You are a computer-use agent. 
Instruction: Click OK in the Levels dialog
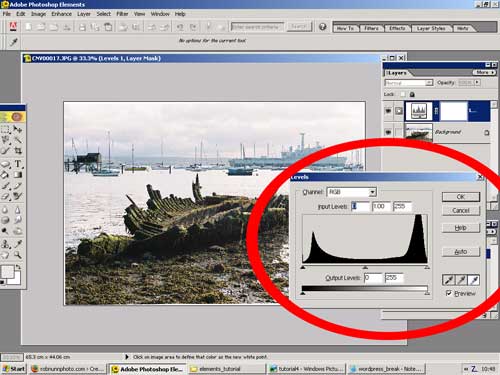pos(461,197)
